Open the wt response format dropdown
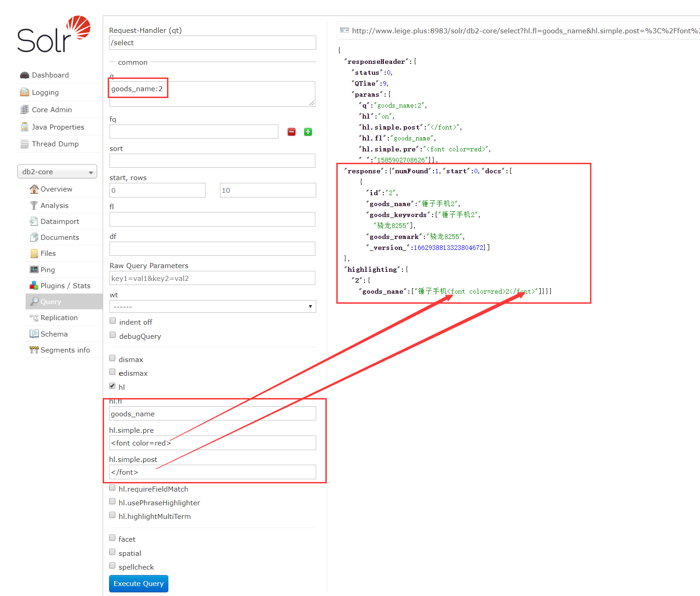This screenshot has height=596, width=700. click(x=213, y=306)
